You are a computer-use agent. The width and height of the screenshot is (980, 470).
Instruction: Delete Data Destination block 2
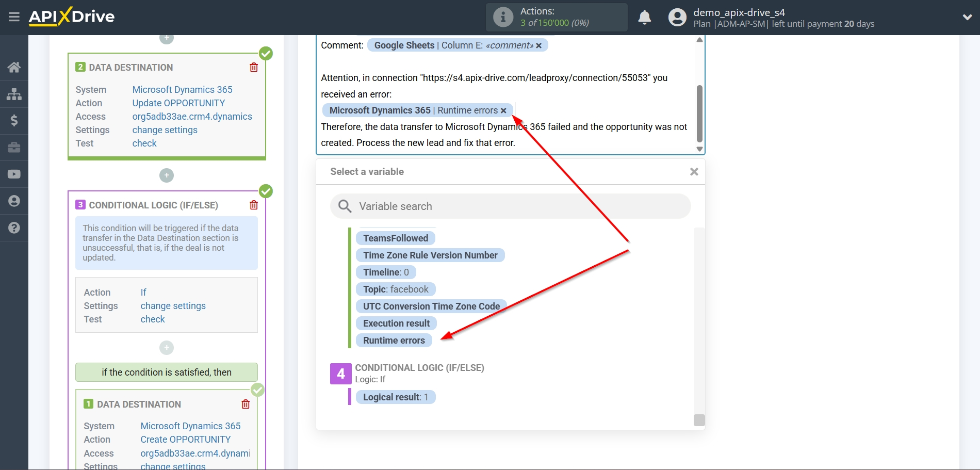click(x=254, y=67)
